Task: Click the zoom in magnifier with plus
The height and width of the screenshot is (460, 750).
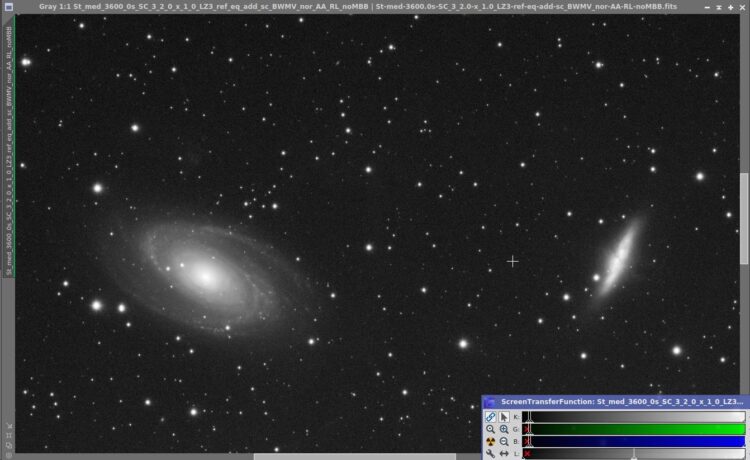Action: pos(504,429)
